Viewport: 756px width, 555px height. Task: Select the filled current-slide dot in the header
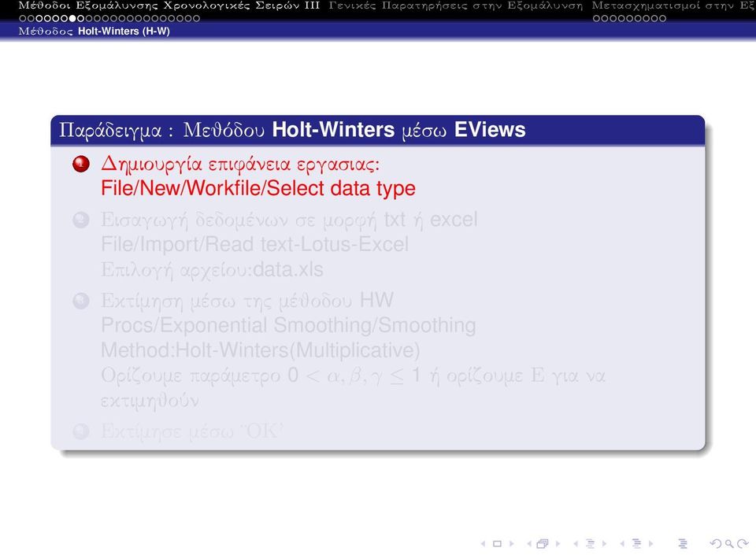point(72,18)
